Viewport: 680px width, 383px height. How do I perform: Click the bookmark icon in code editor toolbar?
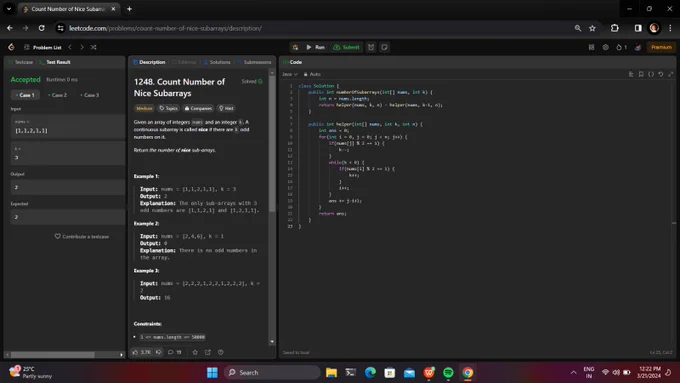(641, 74)
